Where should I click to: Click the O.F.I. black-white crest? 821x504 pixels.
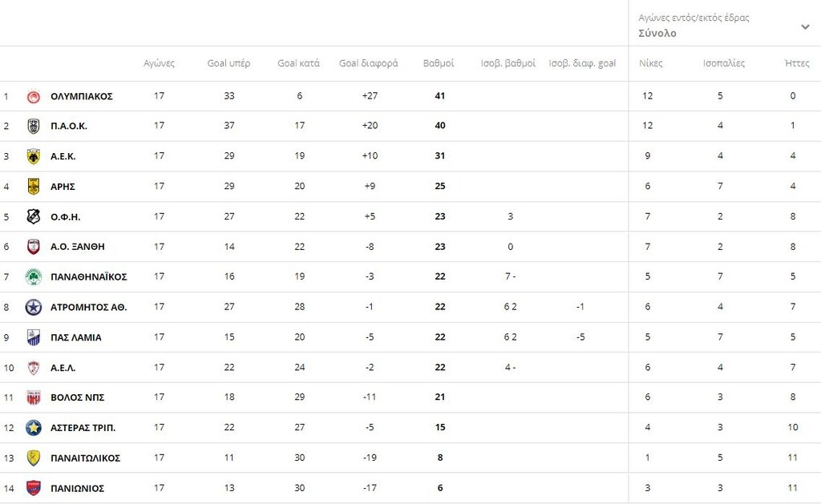(x=34, y=216)
